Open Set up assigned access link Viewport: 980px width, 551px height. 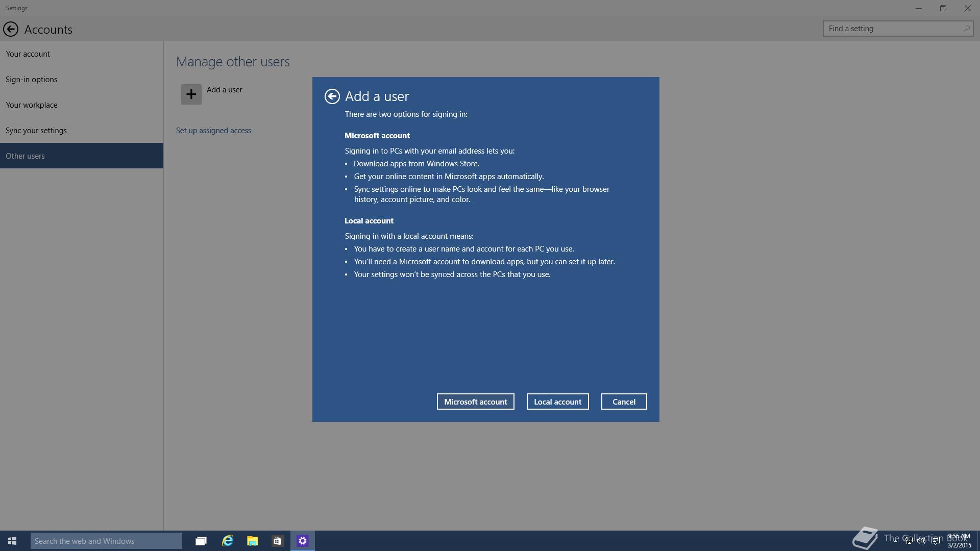(x=213, y=131)
